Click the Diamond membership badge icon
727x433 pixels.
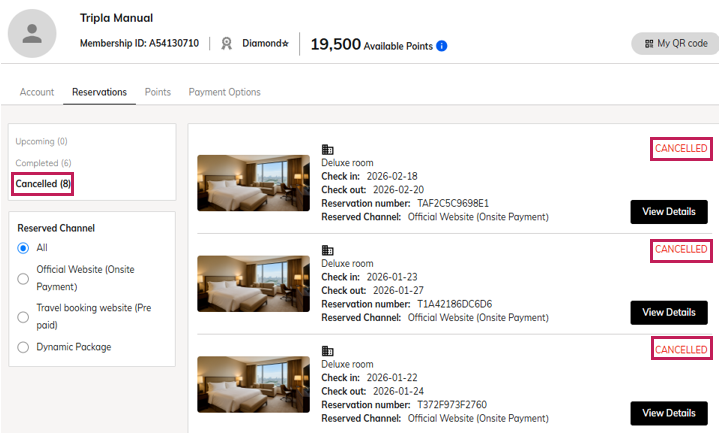click(x=227, y=44)
